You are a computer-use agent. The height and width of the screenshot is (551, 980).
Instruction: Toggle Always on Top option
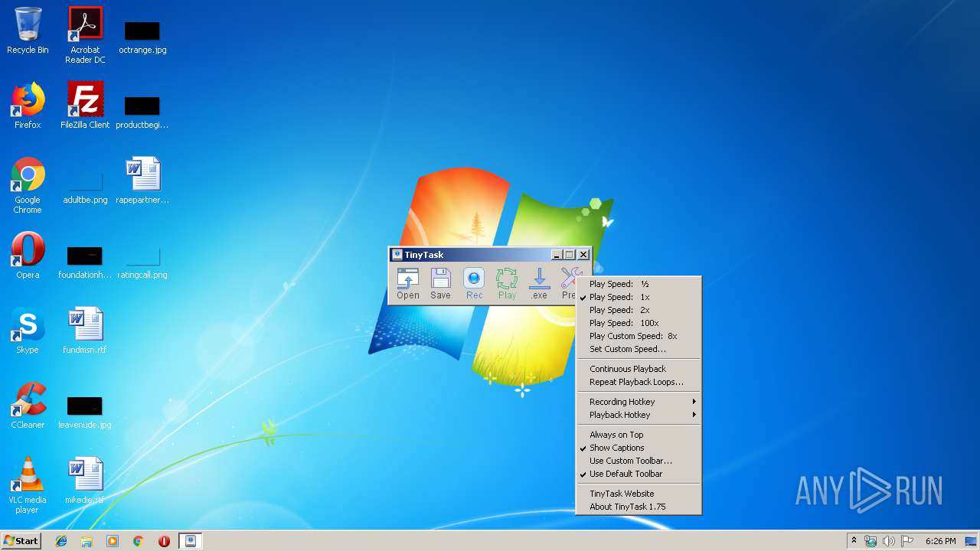639,435
